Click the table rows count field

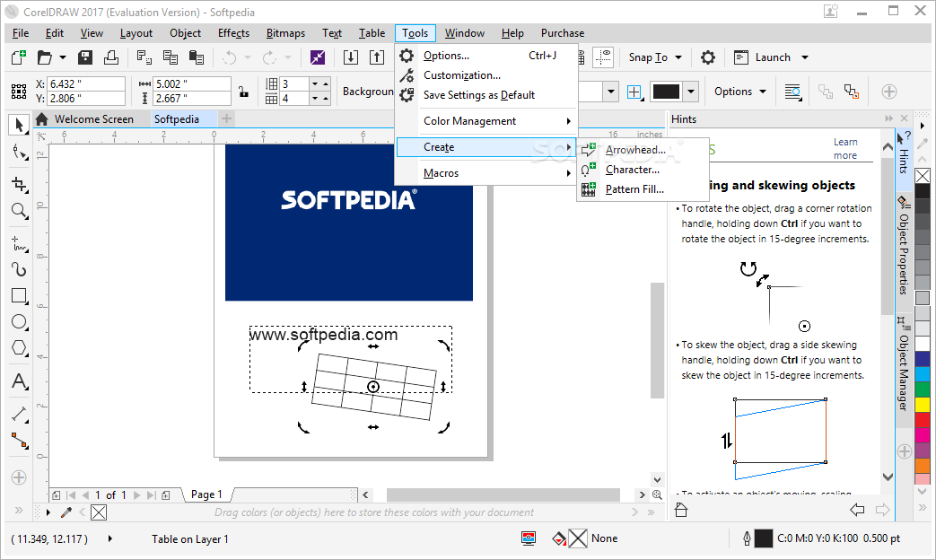pos(295,83)
